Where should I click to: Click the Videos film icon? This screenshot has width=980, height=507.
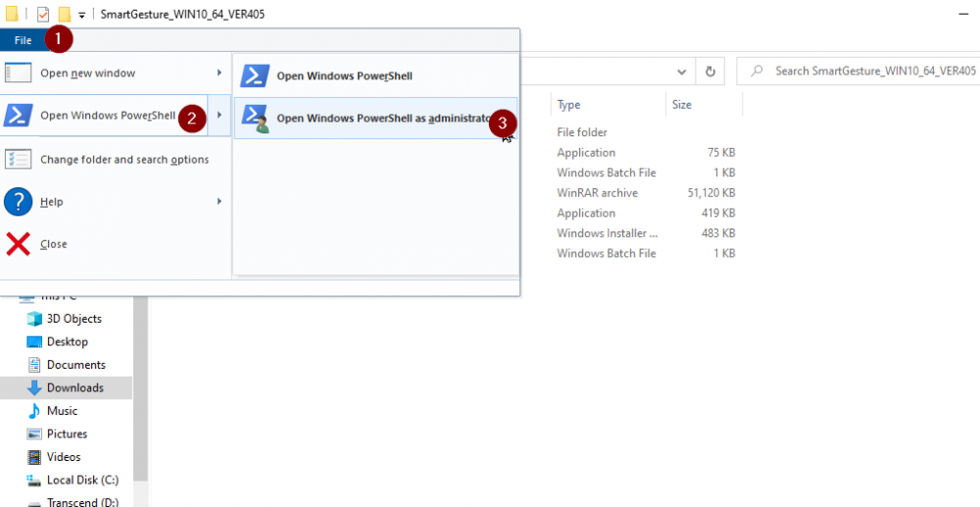(33, 458)
